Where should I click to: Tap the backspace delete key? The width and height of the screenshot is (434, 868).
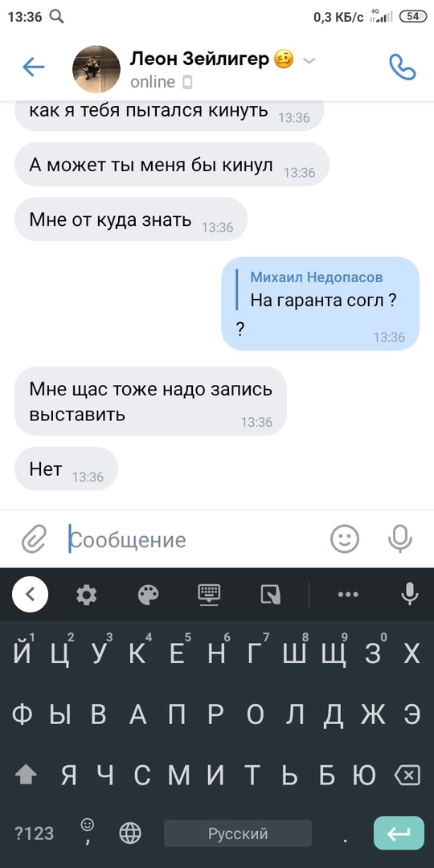[407, 775]
